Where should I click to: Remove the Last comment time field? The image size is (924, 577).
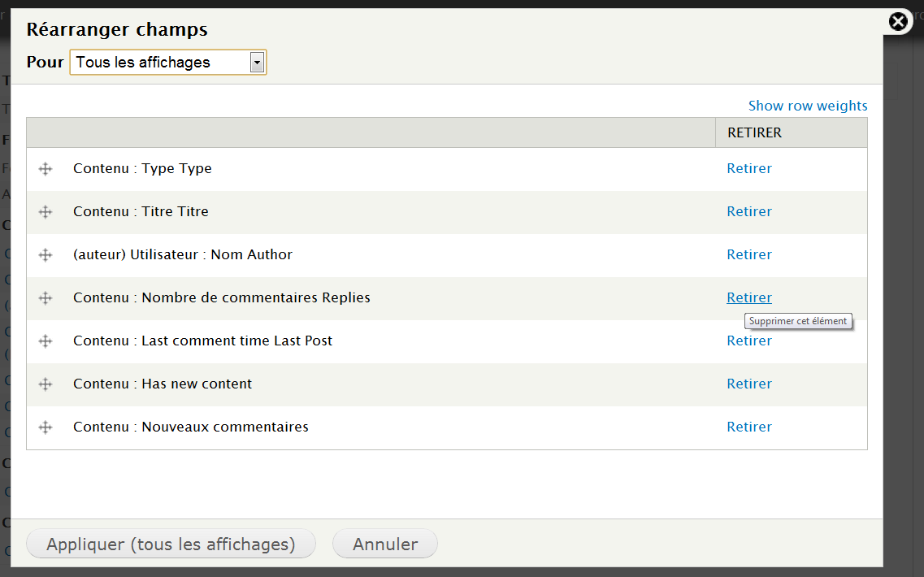coord(748,341)
